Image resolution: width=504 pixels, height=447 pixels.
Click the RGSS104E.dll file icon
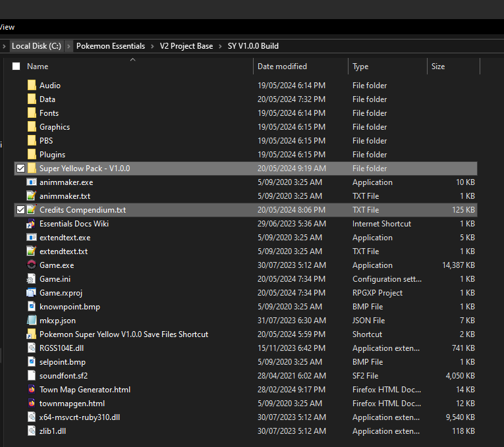tap(32, 348)
